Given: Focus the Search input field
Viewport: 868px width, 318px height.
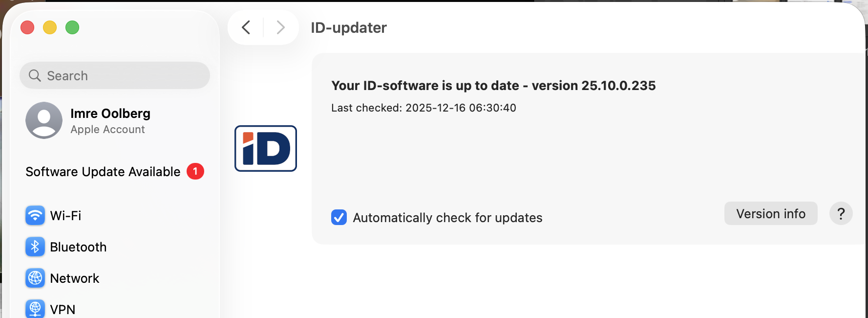Looking at the screenshot, I should 122,76.
